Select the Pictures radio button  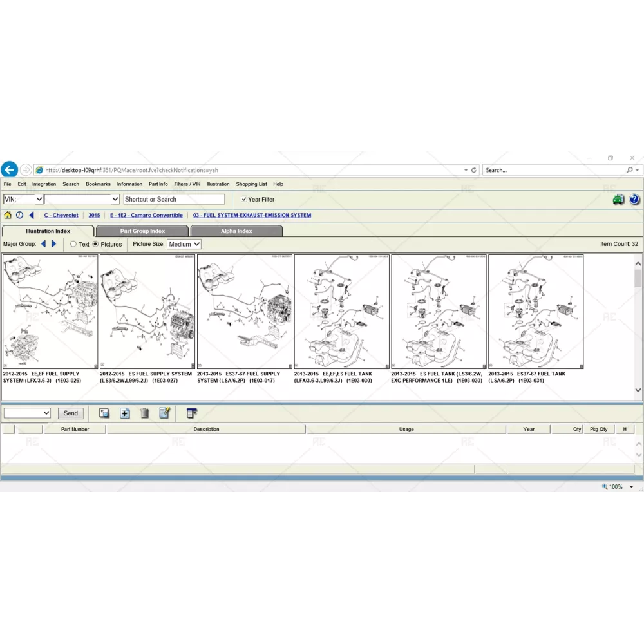96,244
